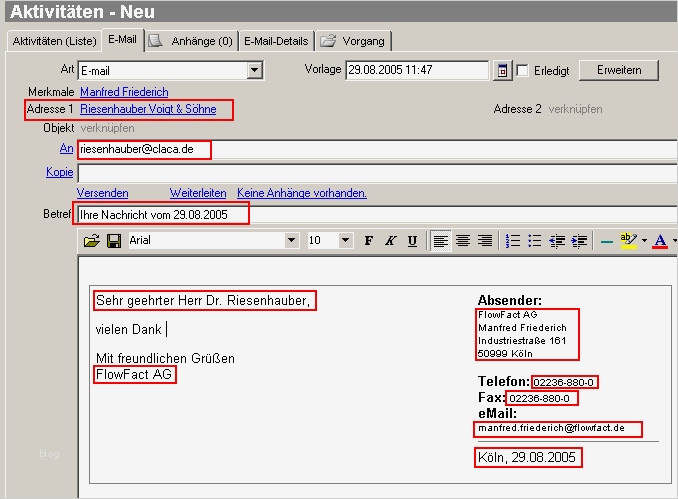The image size is (678, 499).
Task: Click the save disk icon
Action: tap(114, 240)
